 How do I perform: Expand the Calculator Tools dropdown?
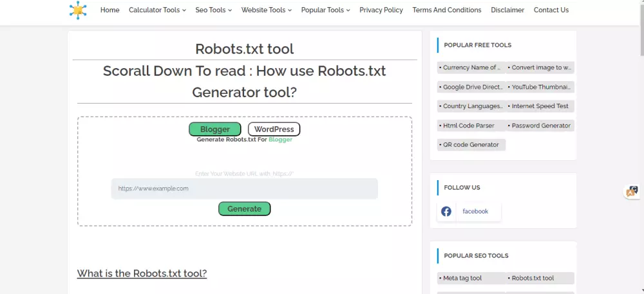pos(157,10)
